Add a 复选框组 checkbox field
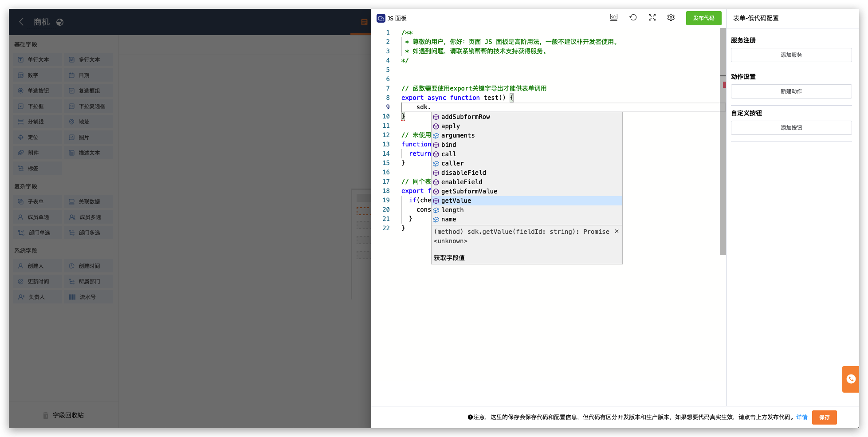This screenshot has height=437, width=868. 88,90
